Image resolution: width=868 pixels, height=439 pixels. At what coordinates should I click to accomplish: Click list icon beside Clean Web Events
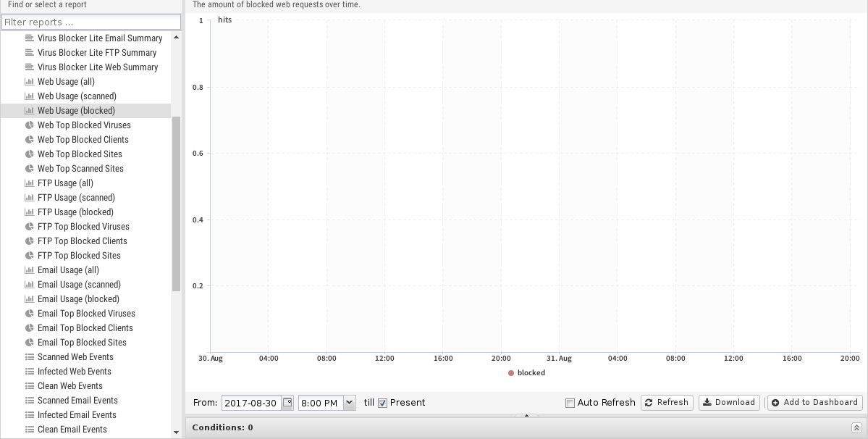pyautogui.click(x=30, y=386)
